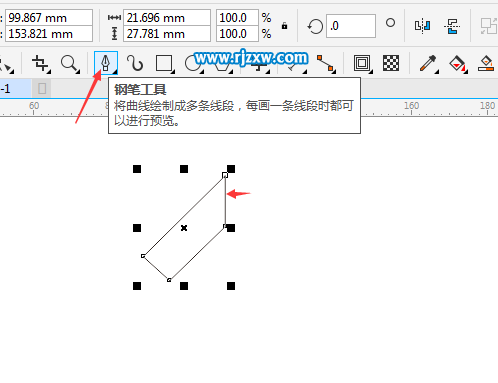Click the bottom-right selection handle
The height and width of the screenshot is (383, 498).
tap(231, 286)
